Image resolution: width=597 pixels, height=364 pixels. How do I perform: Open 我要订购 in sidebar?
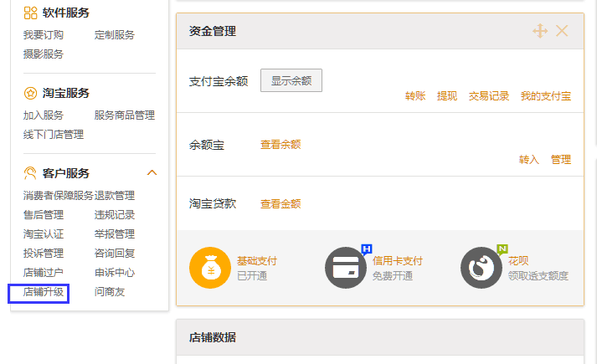tap(44, 35)
